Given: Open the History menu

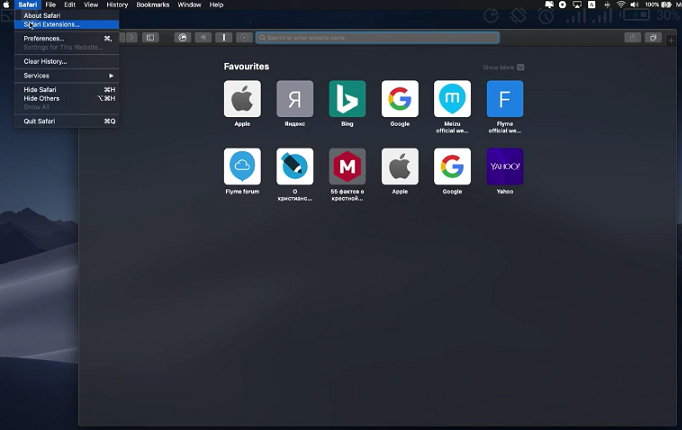Looking at the screenshot, I should pyautogui.click(x=117, y=5).
